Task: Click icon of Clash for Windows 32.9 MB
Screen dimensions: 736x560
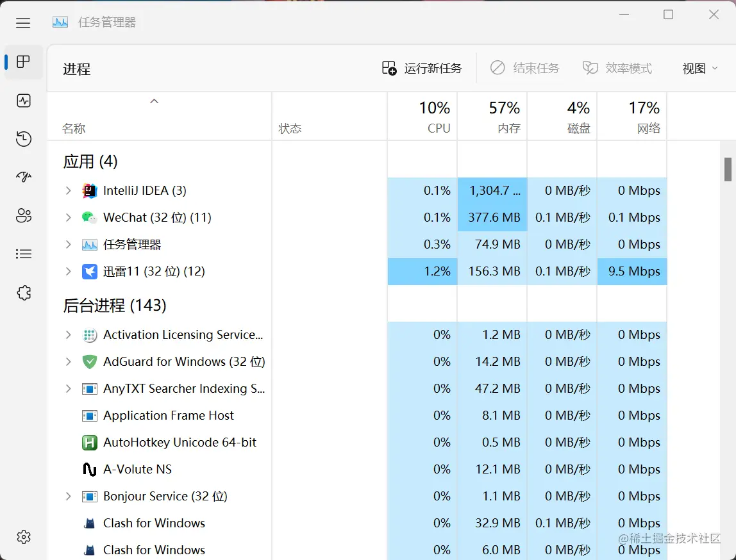Action: coord(89,523)
